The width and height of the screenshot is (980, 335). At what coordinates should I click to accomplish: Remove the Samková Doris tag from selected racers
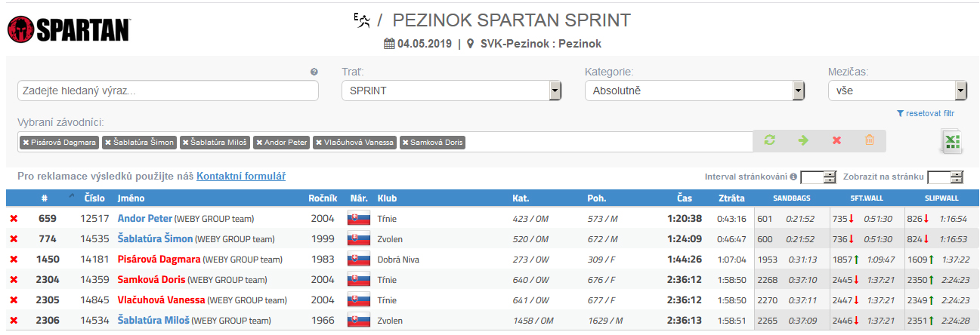(405, 142)
